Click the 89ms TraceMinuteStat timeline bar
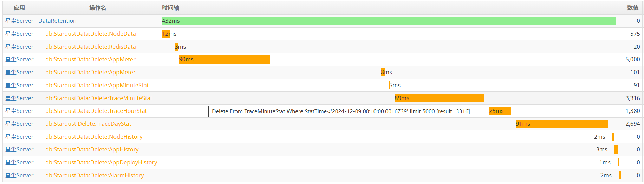 [x=439, y=98]
